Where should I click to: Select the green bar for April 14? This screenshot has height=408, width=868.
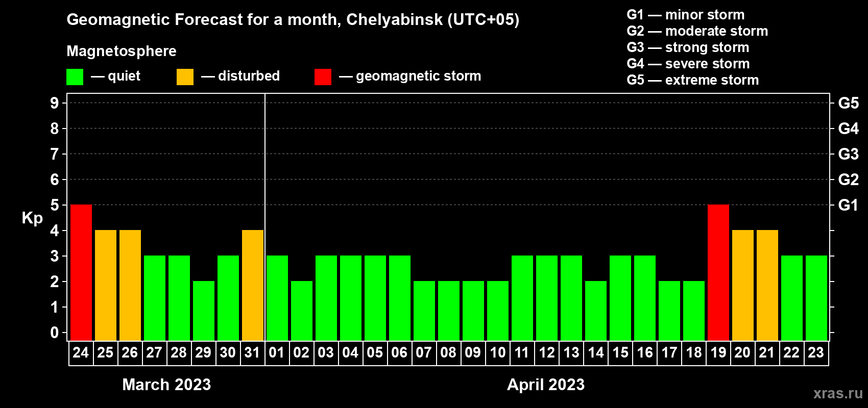[x=596, y=311]
